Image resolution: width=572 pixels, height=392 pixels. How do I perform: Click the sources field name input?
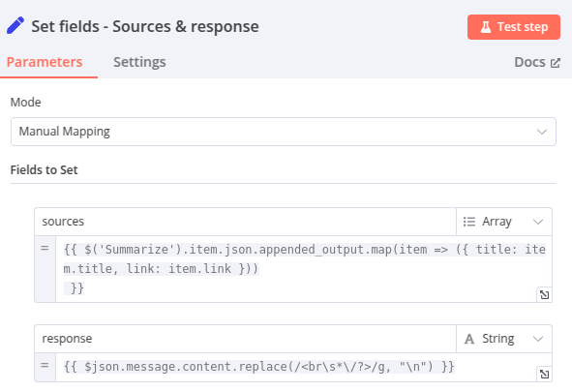click(245, 222)
